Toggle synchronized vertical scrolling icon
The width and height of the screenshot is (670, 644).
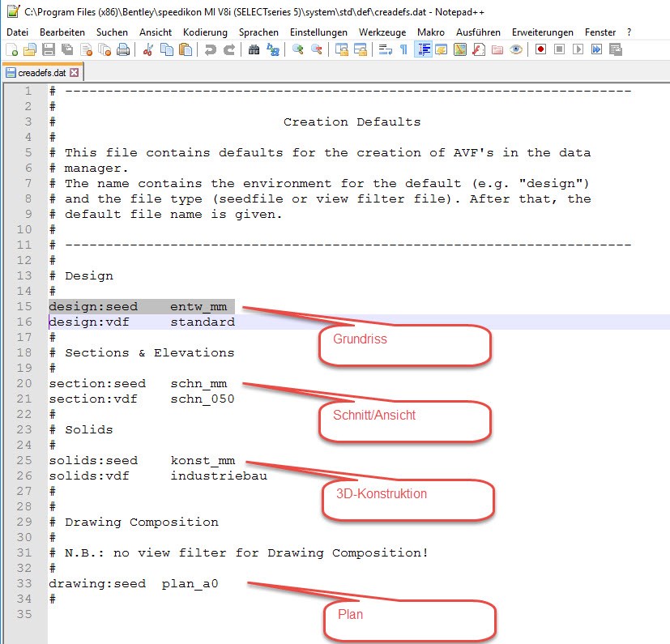pyautogui.click(x=341, y=50)
